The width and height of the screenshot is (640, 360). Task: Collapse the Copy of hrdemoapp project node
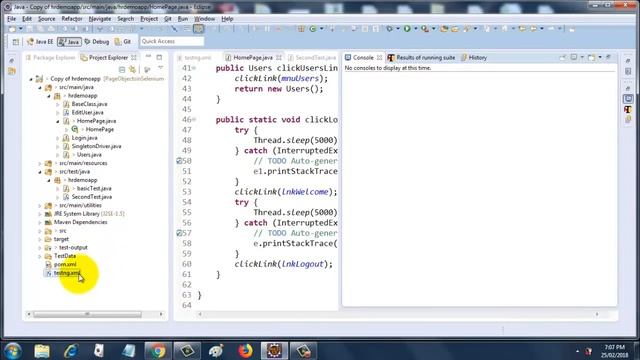[x=31, y=79]
